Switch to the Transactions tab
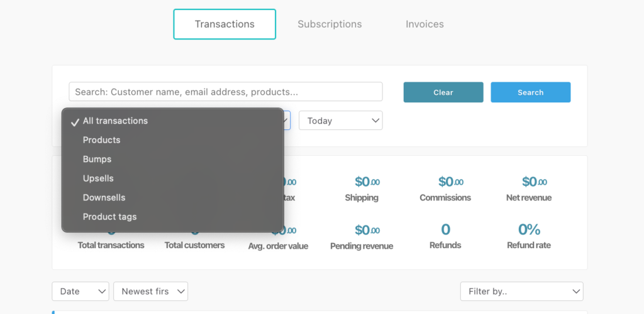Screen dimensions: 644x314 click(225, 24)
